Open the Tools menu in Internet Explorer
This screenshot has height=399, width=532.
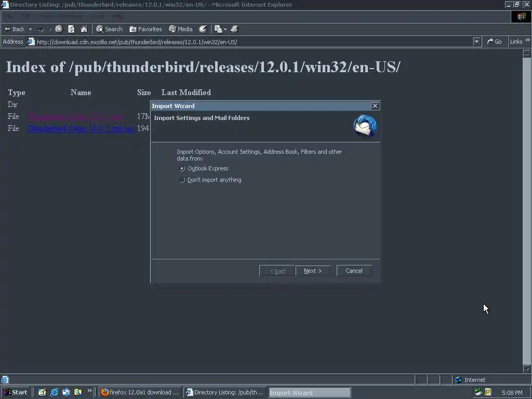pos(97,16)
